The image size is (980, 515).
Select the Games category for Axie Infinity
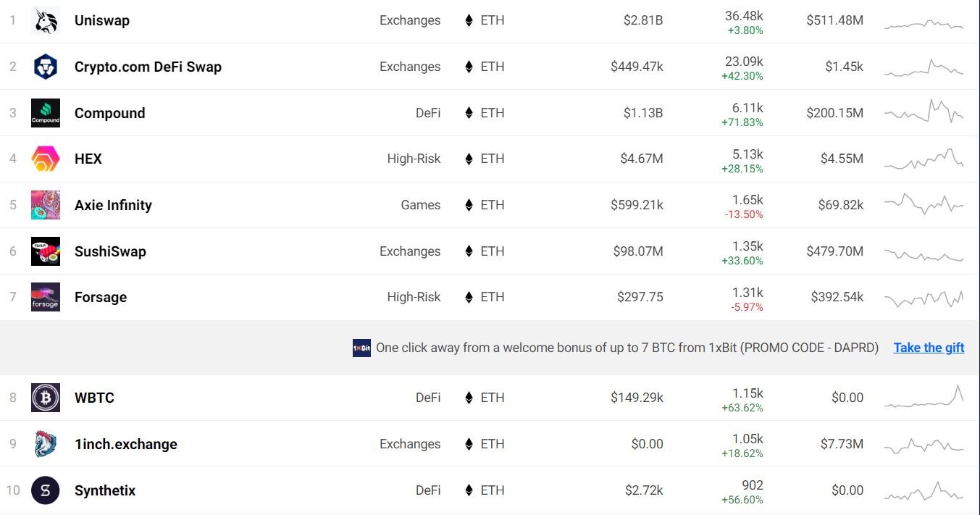point(421,205)
